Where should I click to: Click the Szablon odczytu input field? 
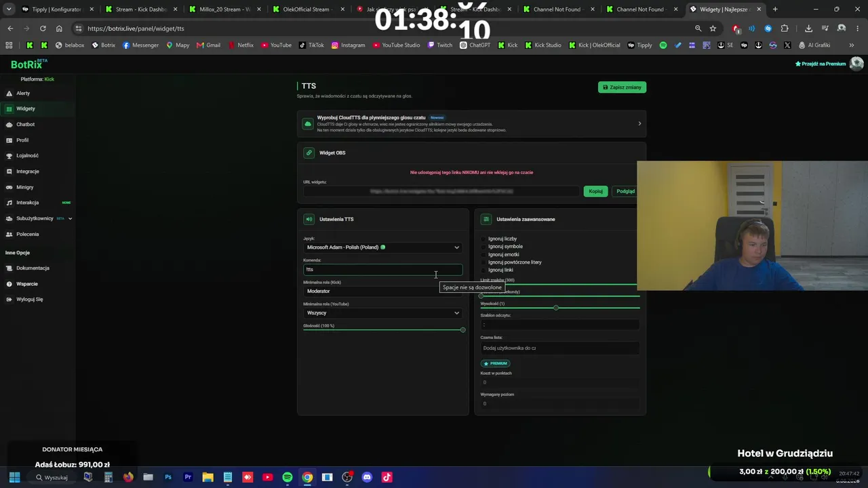(560, 325)
